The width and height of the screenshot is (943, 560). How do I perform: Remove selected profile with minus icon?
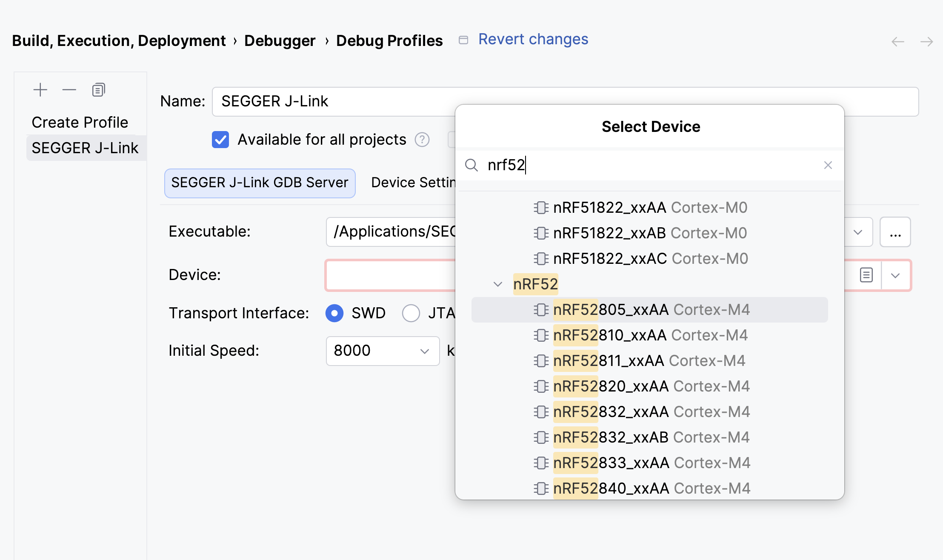point(69,90)
